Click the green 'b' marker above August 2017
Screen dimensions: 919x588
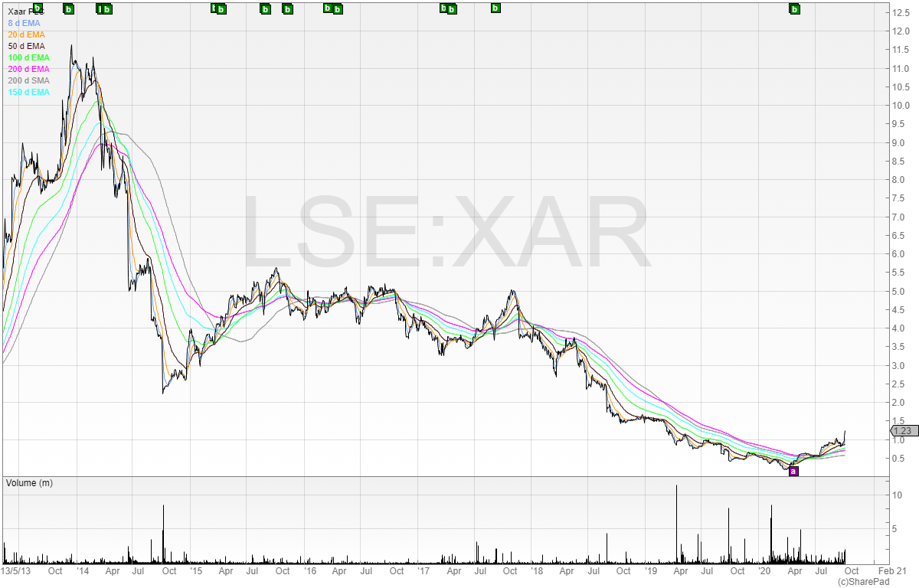click(495, 8)
